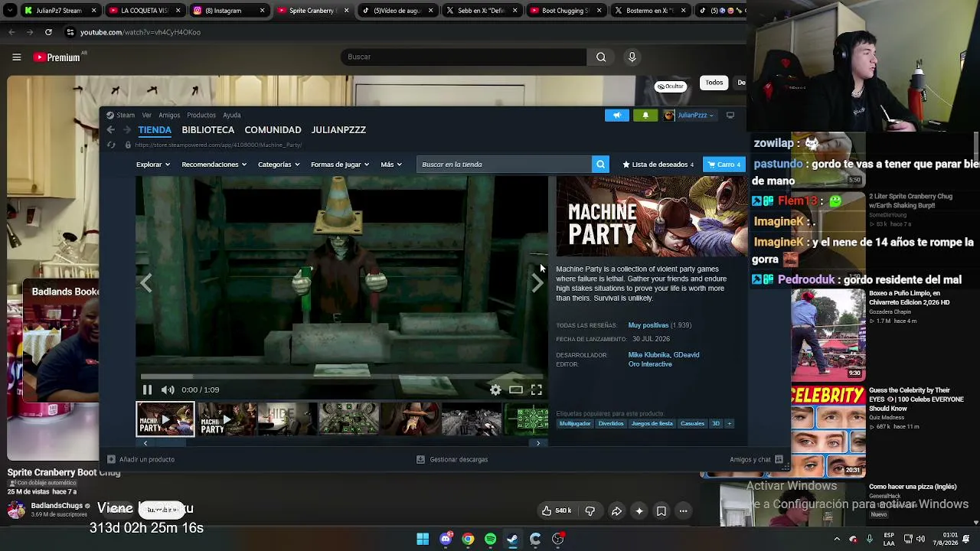Open the Steam trailer settings gear
Image resolution: width=980 pixels, height=551 pixels.
coord(495,390)
